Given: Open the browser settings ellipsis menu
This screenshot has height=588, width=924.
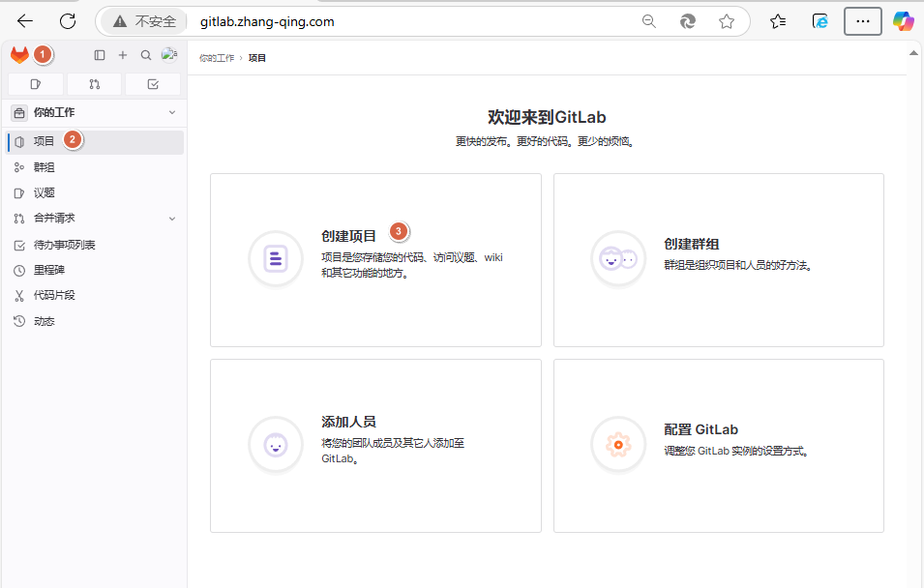Looking at the screenshot, I should (863, 21).
